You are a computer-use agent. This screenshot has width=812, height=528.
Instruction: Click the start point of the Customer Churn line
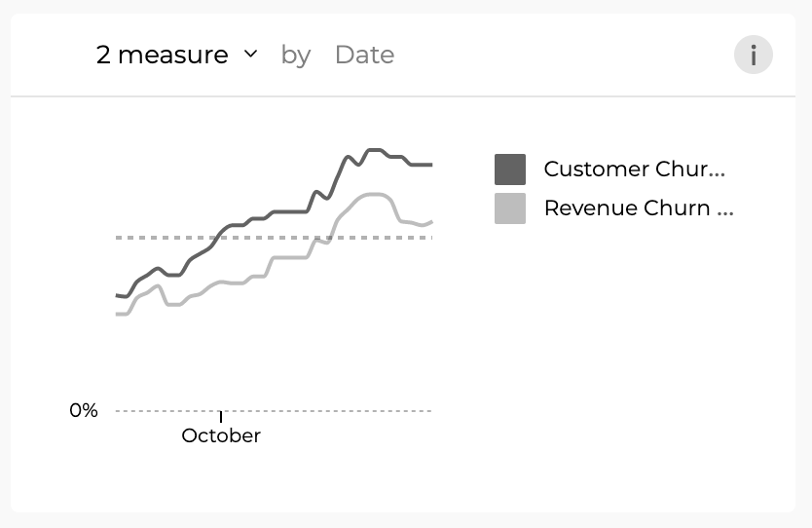(117, 295)
